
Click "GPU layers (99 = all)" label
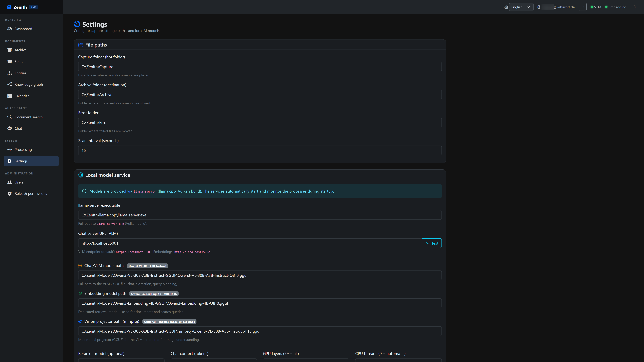[x=281, y=353]
